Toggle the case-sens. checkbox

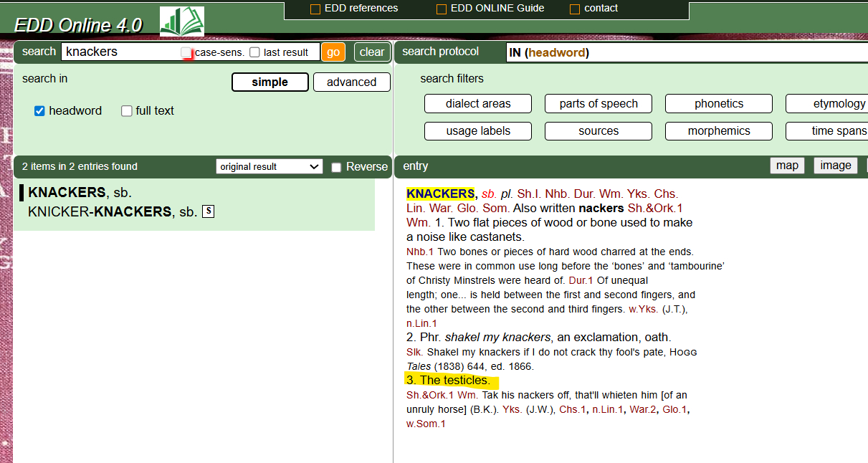pyautogui.click(x=186, y=52)
